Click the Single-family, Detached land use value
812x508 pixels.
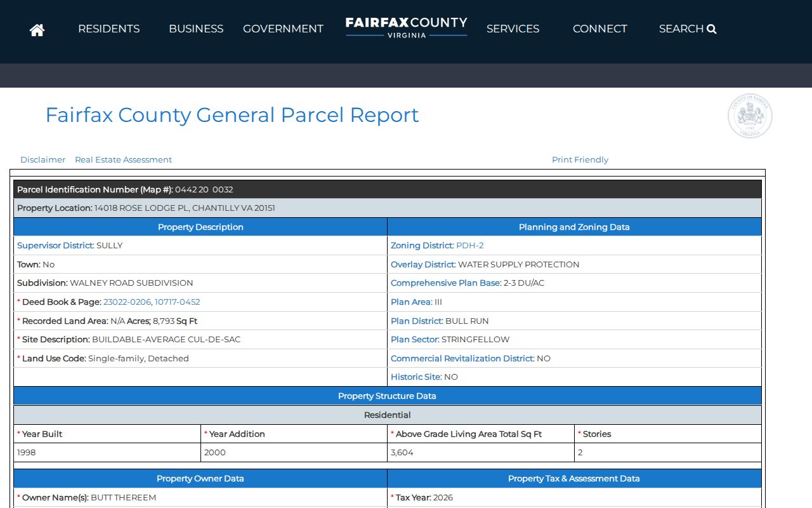pos(138,359)
